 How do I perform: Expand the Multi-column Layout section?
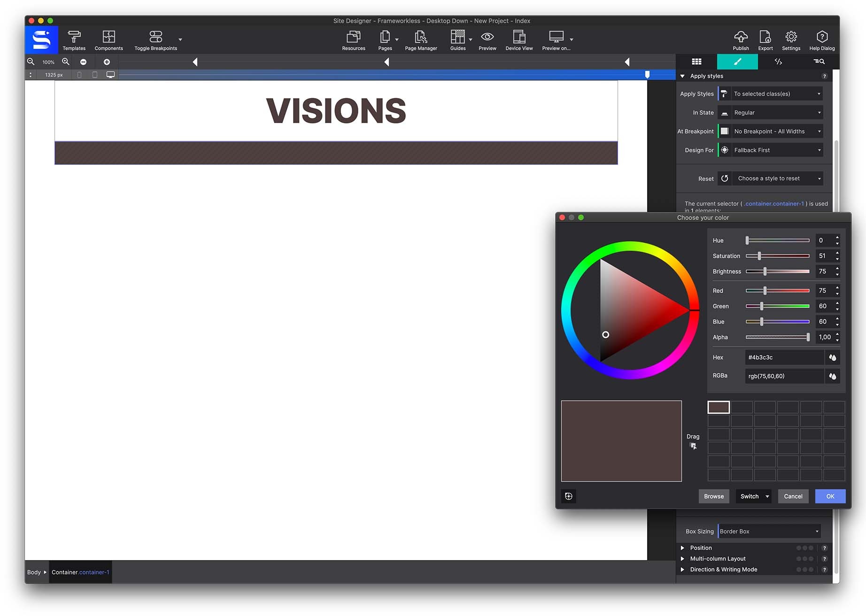(x=682, y=559)
